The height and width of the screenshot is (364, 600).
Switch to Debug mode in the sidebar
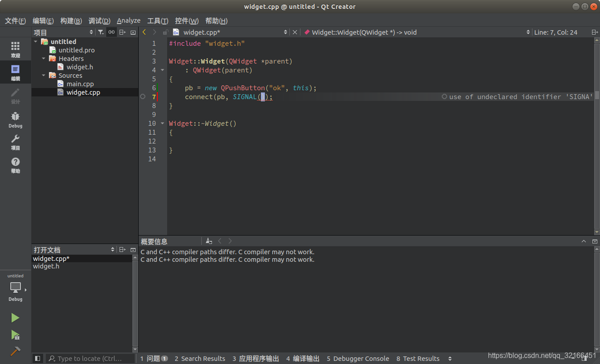(16, 120)
